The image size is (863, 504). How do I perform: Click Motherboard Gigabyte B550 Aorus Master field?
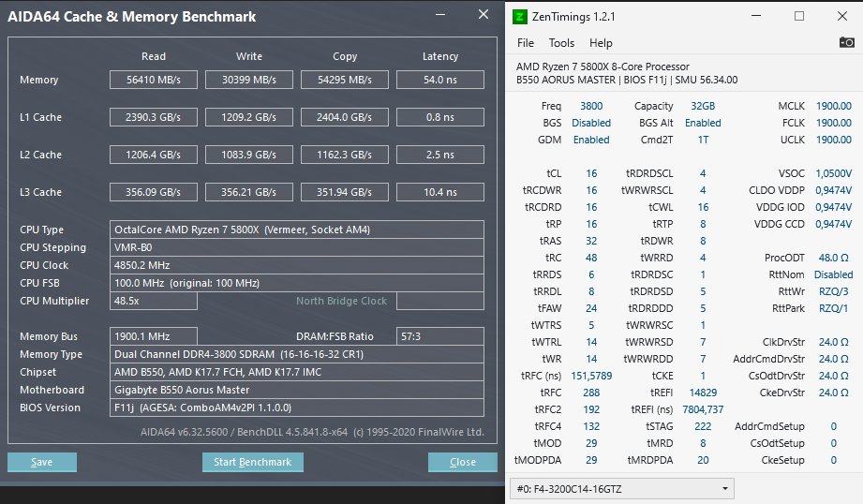click(x=297, y=390)
